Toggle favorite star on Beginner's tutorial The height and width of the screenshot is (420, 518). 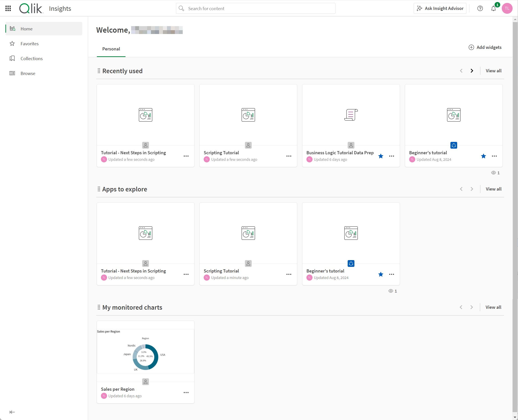click(x=484, y=156)
